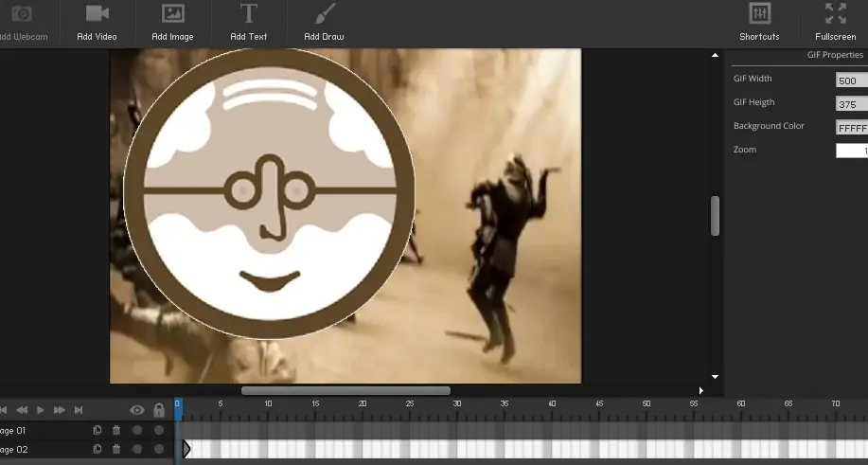The image size is (868, 465).
Task: Click frame 50 on the timeline ruler
Action: click(x=646, y=403)
